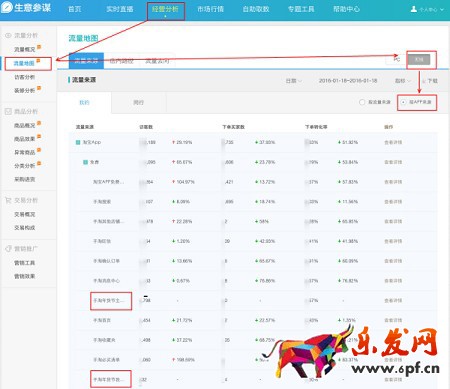Click the orange badge beside 流量概况
The image size is (450, 389).
tap(39, 47)
